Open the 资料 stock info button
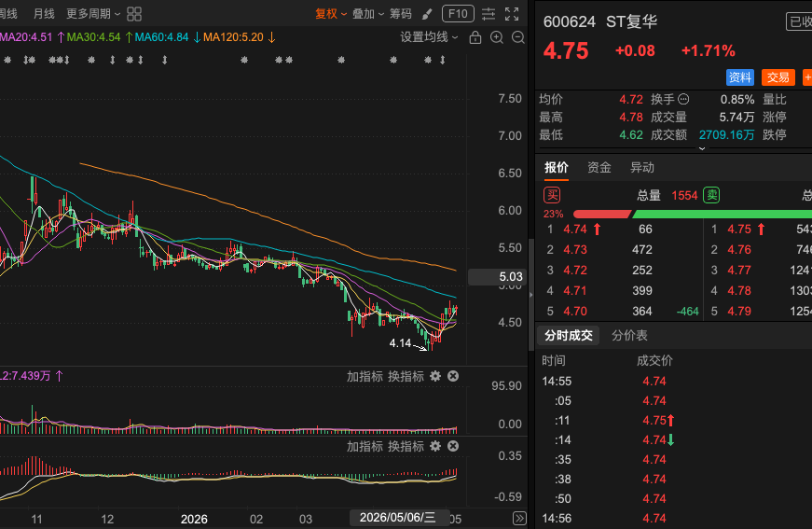Screen dimensions: 812x529 (x=740, y=77)
